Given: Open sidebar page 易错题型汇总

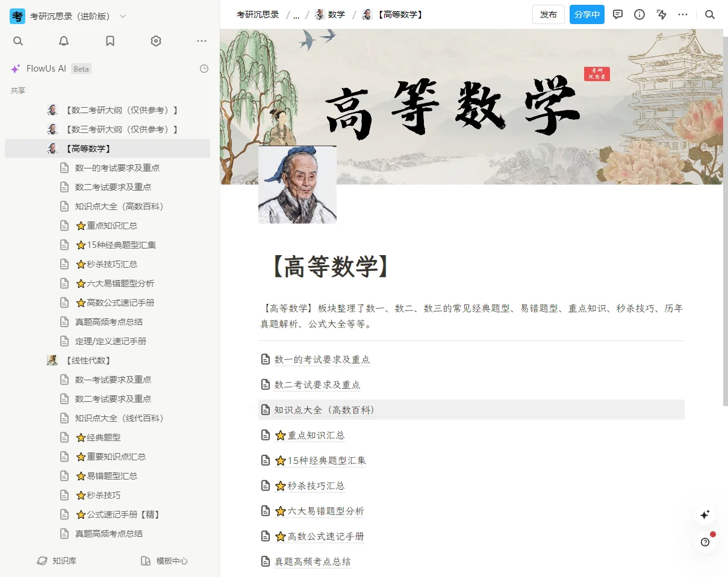Looking at the screenshot, I should 107,476.
